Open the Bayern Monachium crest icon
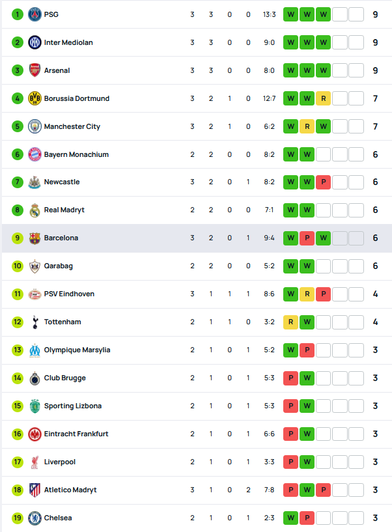 [35, 154]
